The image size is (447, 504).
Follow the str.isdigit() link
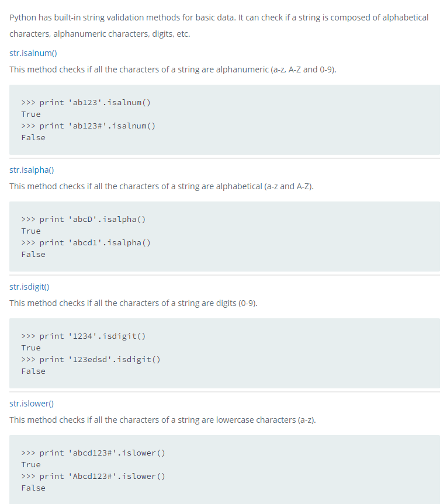[29, 287]
